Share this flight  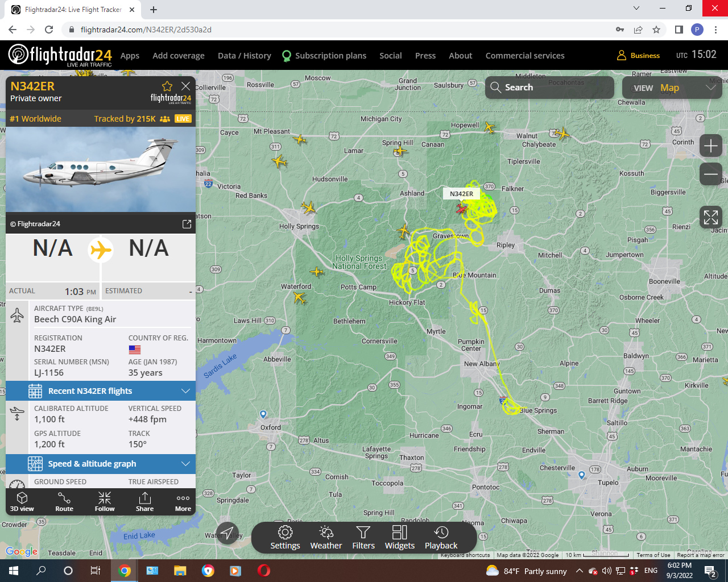click(x=144, y=502)
